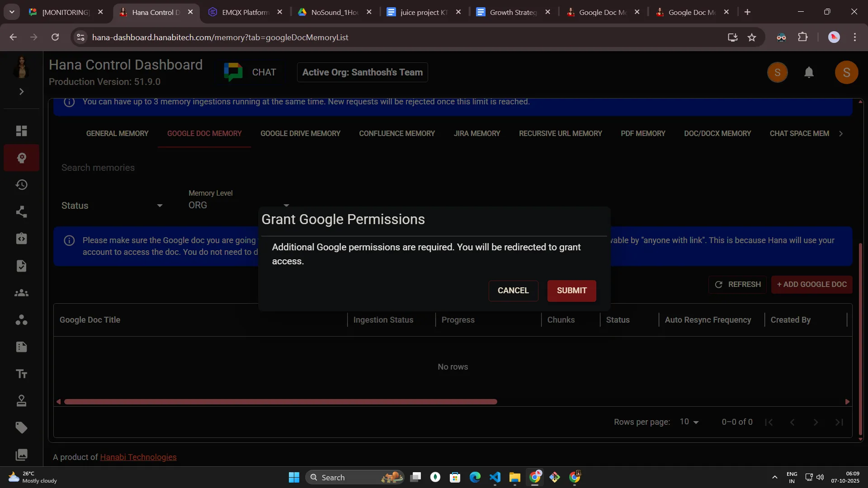Click the Chat logo icon in header
This screenshot has width=868, height=488.
(x=233, y=72)
